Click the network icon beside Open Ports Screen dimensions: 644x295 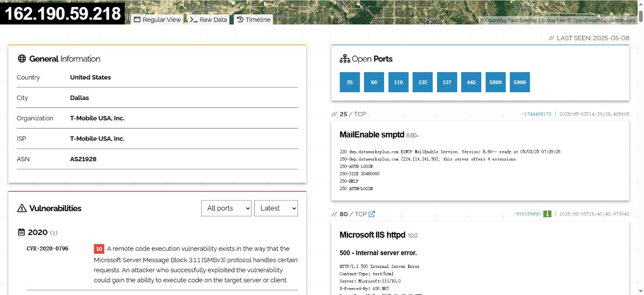pyautogui.click(x=345, y=59)
